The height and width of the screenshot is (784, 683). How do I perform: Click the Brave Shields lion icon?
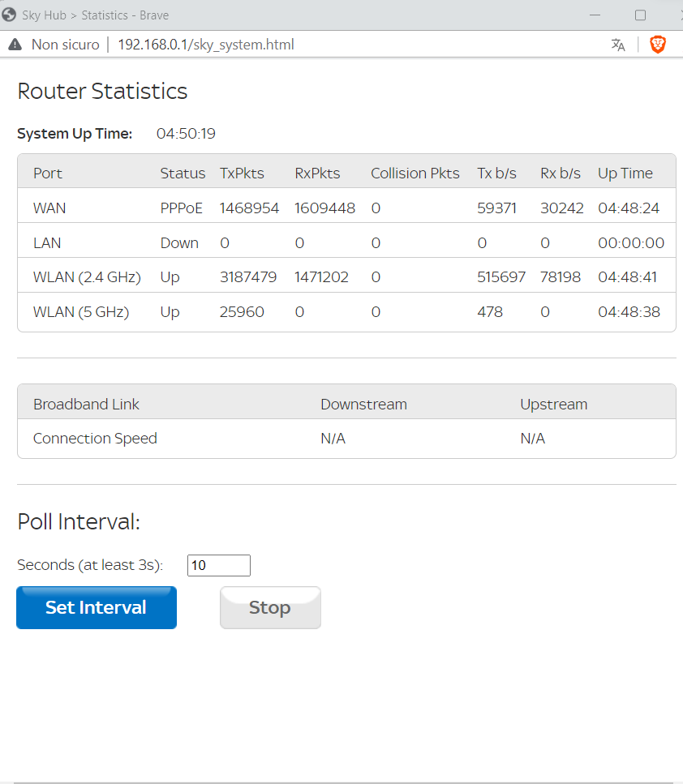[658, 45]
